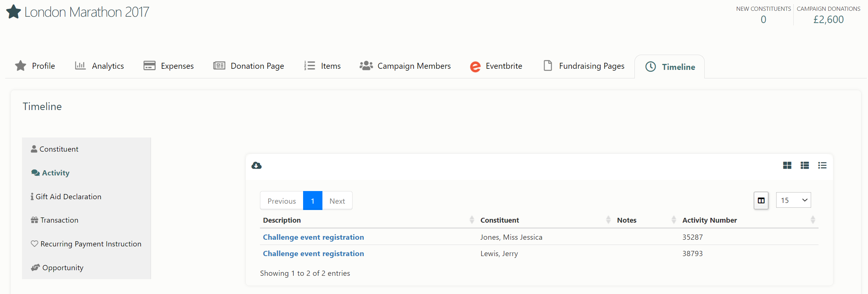Open the column visibility button
Image resolution: width=868 pixels, height=294 pixels.
761,200
